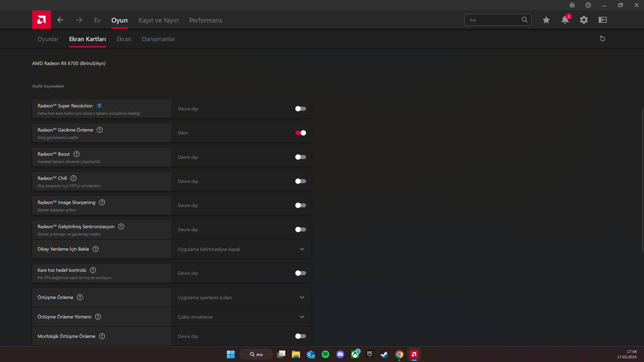Viewport: 644px width, 362px height.
Task: Open Danışmanlar sub-tab
Action: 158,39
